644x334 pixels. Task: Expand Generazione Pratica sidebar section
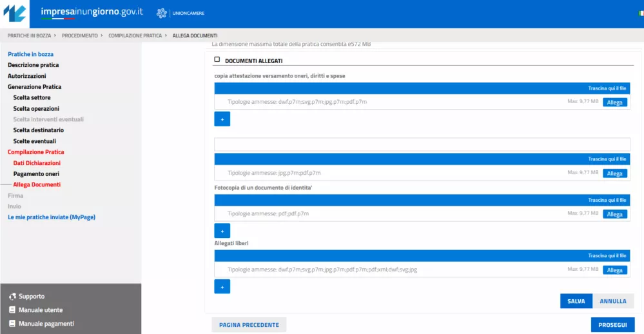[34, 86]
